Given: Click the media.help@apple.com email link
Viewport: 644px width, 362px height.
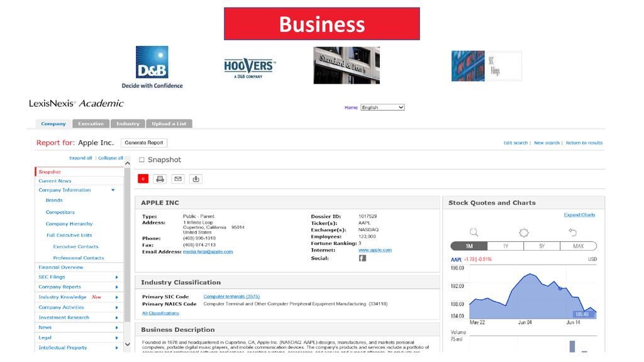Looking at the screenshot, I should [x=208, y=251].
